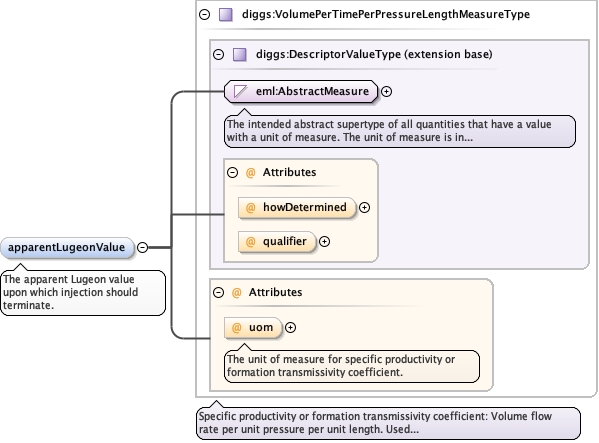
Task: Collapse the diggs:VolumePerTimePerPressureLengthMeasureType box
Action: point(205,15)
